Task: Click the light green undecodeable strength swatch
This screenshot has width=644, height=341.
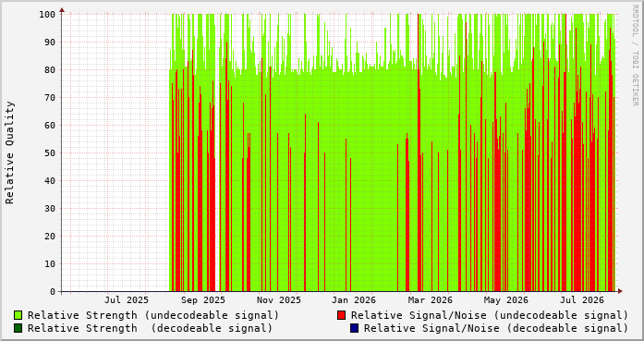Action: pyautogui.click(x=18, y=315)
